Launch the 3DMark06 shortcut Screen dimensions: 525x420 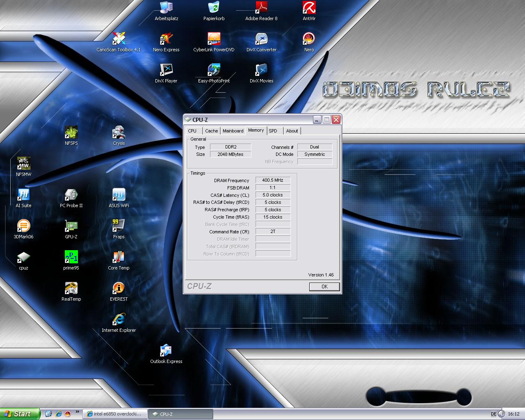[23, 229]
